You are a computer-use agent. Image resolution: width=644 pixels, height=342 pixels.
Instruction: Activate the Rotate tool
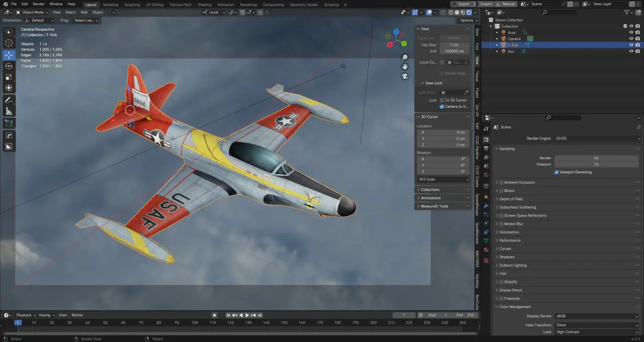(x=9, y=66)
